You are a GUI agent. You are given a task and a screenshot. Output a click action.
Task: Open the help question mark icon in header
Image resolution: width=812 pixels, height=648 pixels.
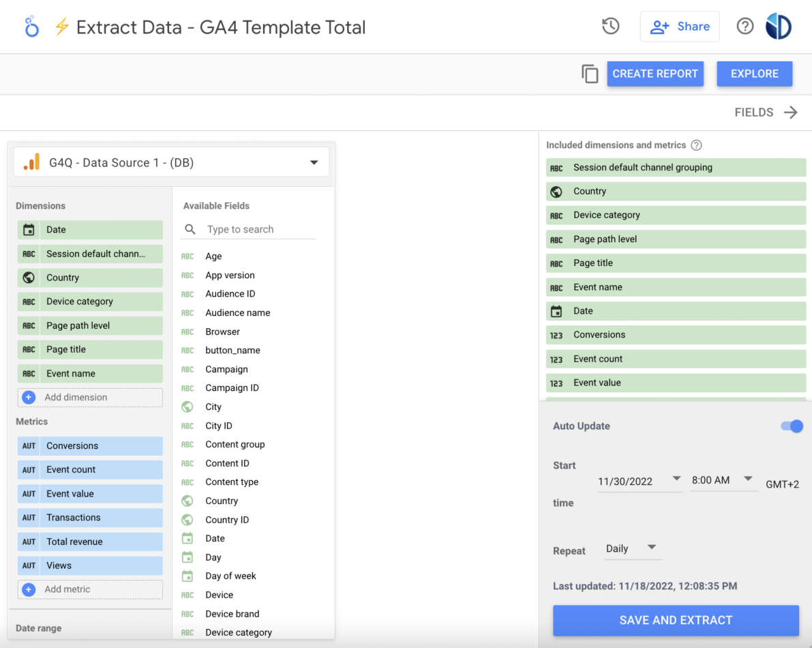click(x=745, y=26)
